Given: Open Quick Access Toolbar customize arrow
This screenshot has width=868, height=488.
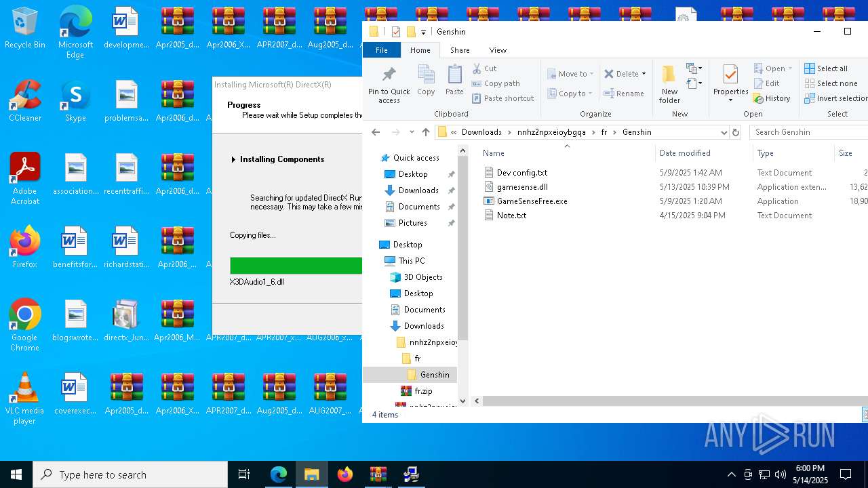Looking at the screenshot, I should click(423, 32).
